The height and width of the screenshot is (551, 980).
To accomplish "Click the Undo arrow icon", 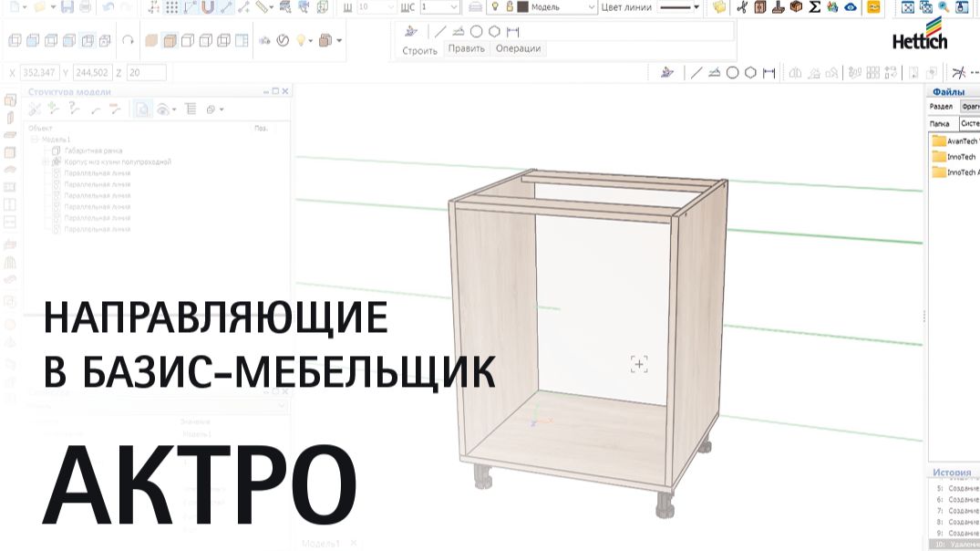I will [108, 7].
